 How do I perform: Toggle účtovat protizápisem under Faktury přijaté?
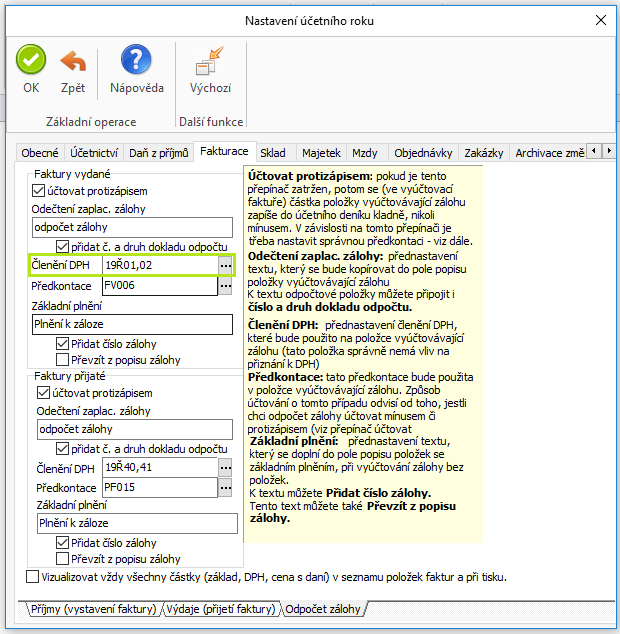click(43, 393)
